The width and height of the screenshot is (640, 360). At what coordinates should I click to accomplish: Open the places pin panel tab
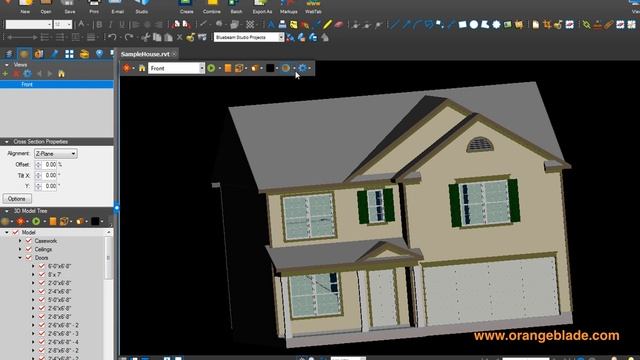coord(99,54)
